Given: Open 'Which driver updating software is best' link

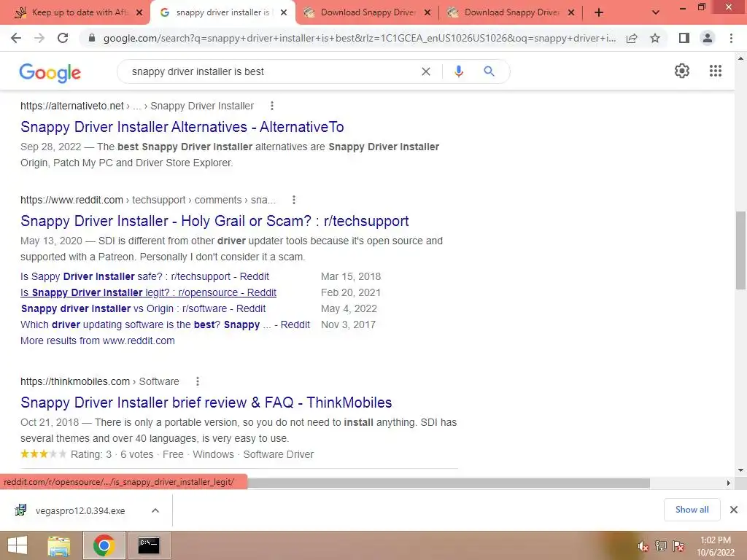Looking at the screenshot, I should pyautogui.click(x=165, y=324).
